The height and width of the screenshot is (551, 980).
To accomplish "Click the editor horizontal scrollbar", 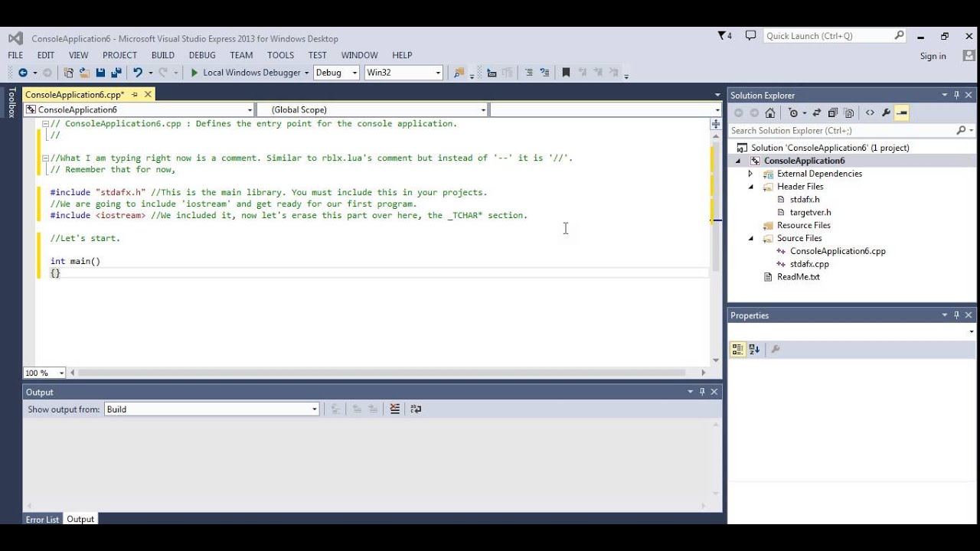I will click(x=383, y=373).
